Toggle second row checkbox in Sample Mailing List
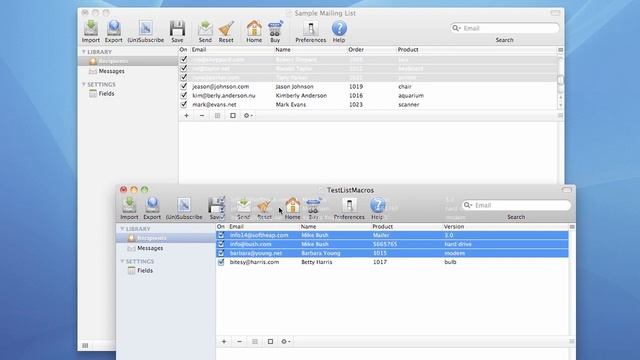Viewport: 640px width, 360px height. pos(184,68)
